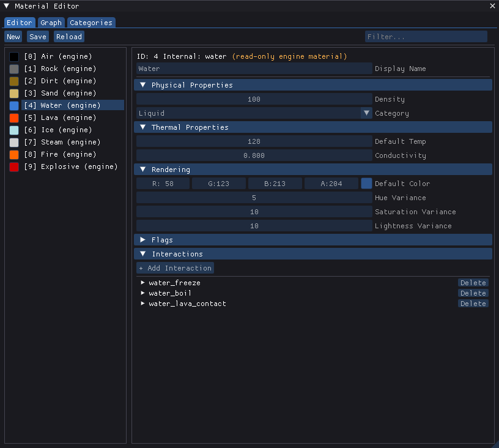Collapse the Rendering section
Viewport: 499px width, 448px height.
tap(313, 170)
